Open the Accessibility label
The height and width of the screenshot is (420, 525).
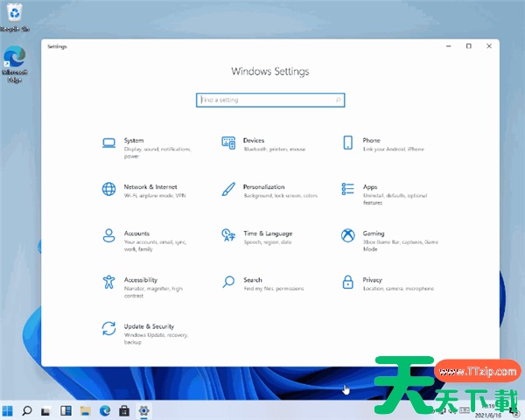tap(141, 280)
